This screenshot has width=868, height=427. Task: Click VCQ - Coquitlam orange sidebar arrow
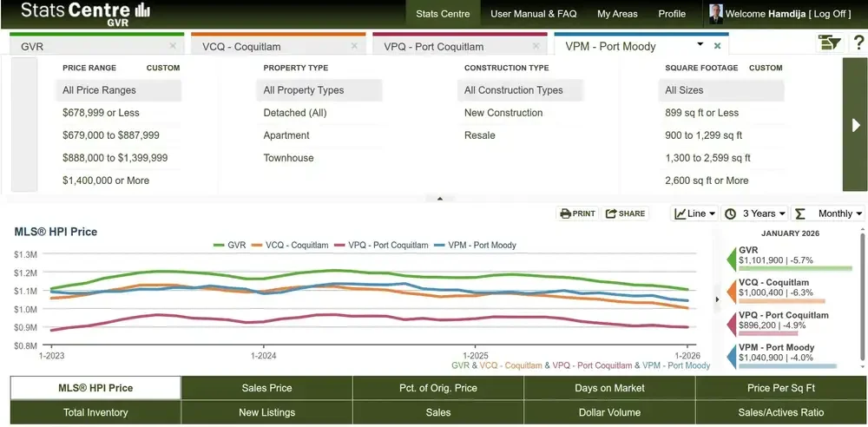731,292
